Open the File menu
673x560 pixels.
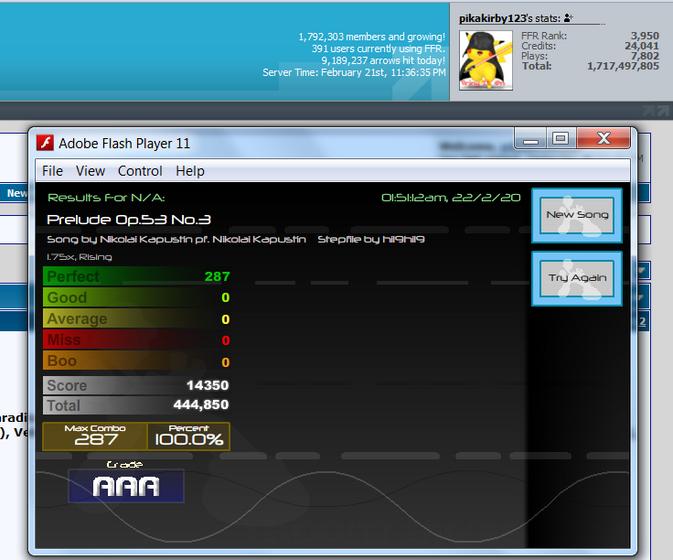pos(52,171)
